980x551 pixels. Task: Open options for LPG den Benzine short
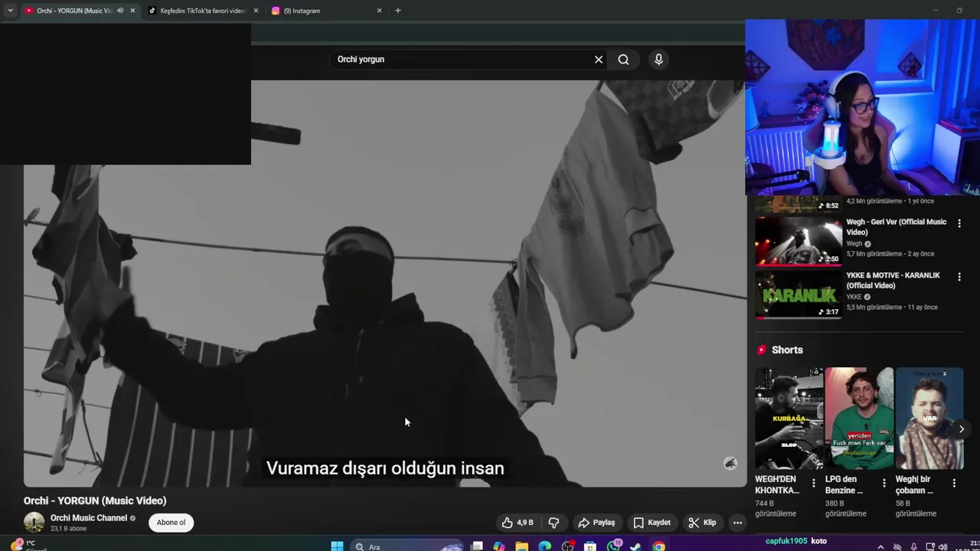click(884, 483)
